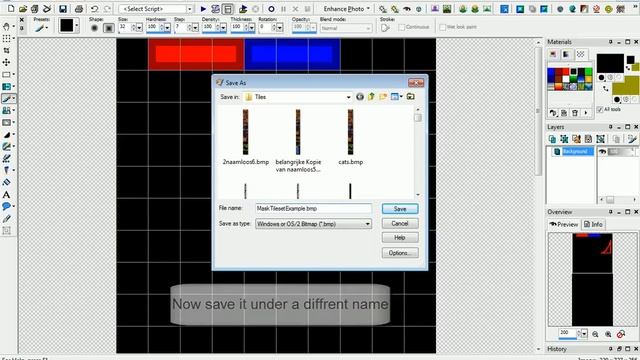Select the cats.bmp file thumbnail
This screenshot has width=640, height=360.
click(350, 137)
